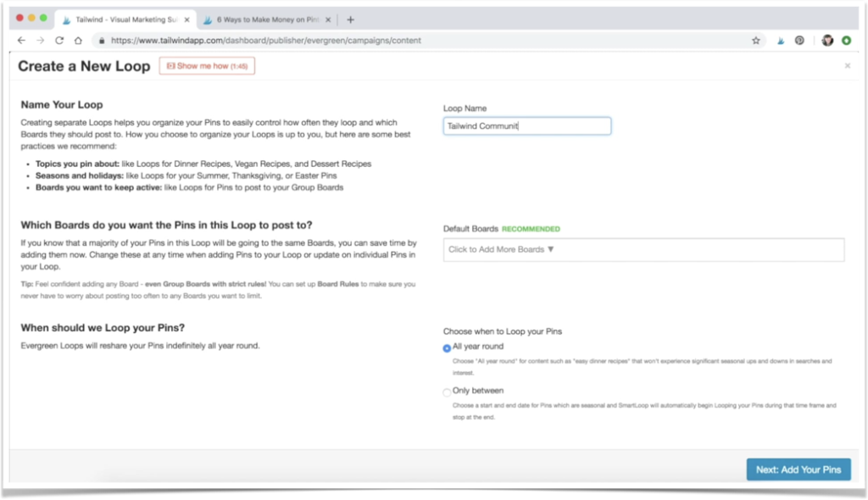Open the Tailwind extension icon
The width and height of the screenshot is (868, 500).
(781, 41)
